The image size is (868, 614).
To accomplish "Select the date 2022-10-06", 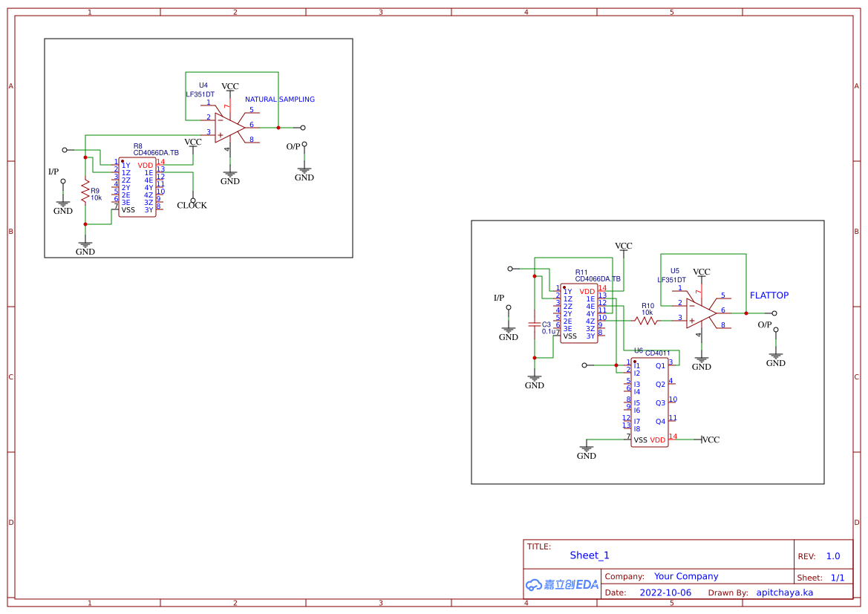I will click(x=665, y=592).
